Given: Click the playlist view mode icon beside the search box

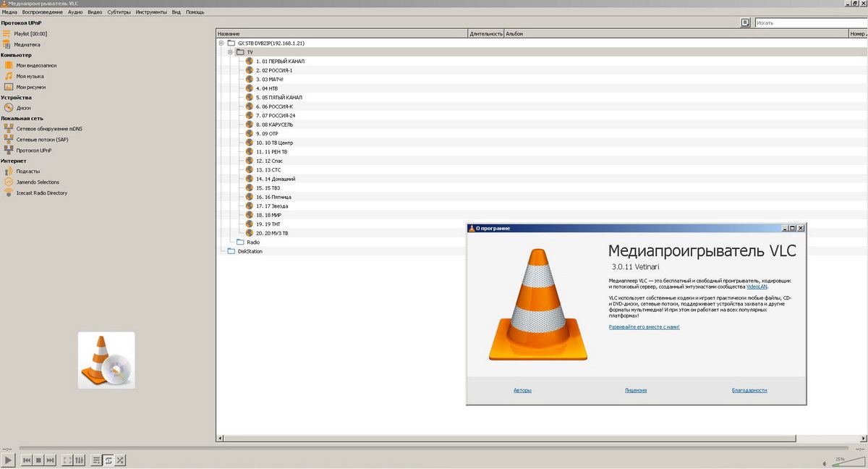Looking at the screenshot, I should (745, 23).
